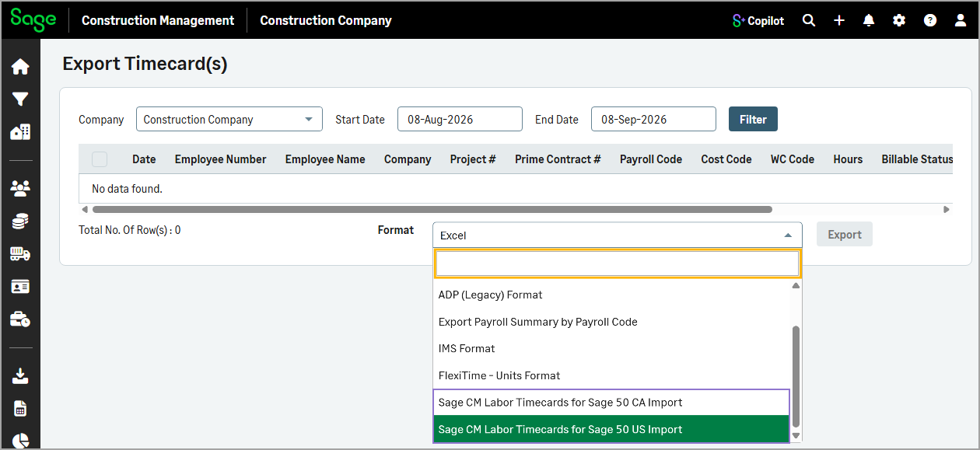Click the Sage logo
Viewport: 980px width, 450px height.
click(x=33, y=19)
